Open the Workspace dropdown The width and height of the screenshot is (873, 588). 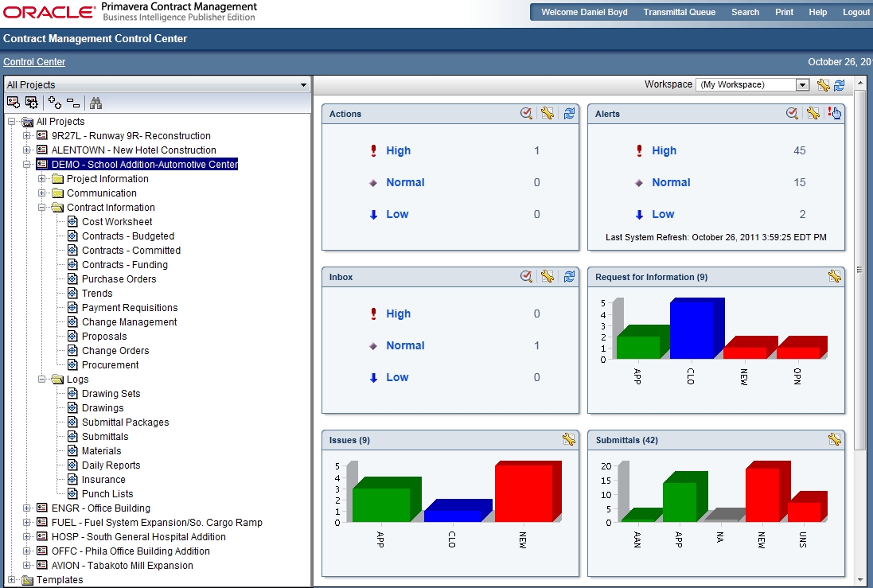point(801,84)
